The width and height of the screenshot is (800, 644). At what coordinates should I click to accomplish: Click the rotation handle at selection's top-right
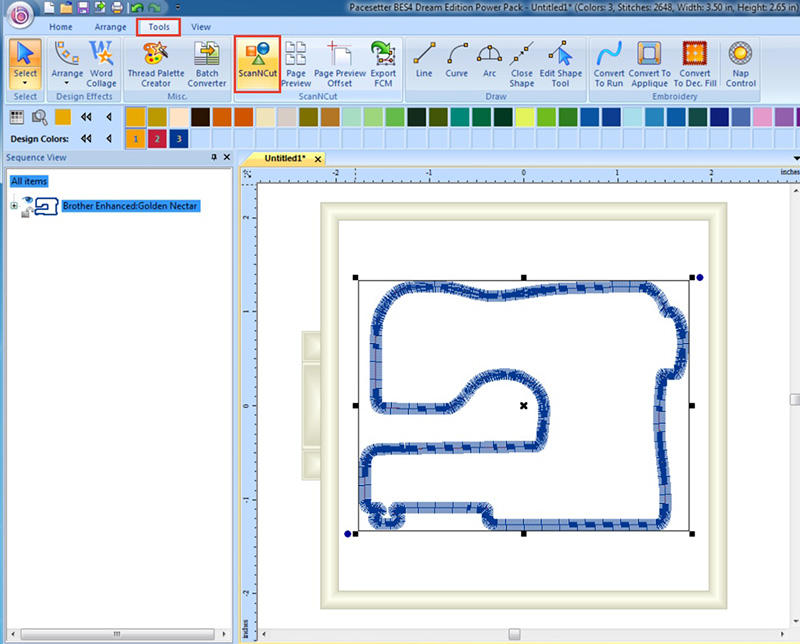click(700, 278)
